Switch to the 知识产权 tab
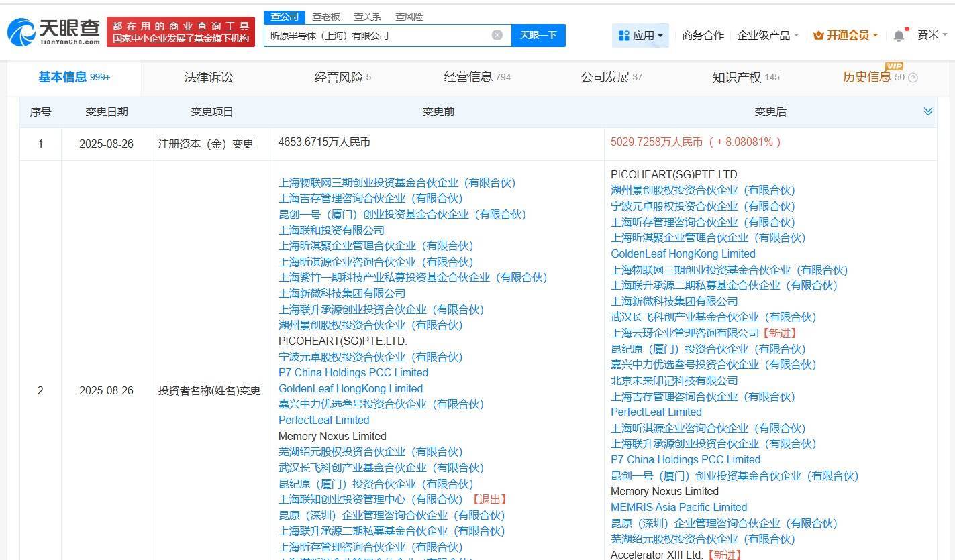 point(746,77)
